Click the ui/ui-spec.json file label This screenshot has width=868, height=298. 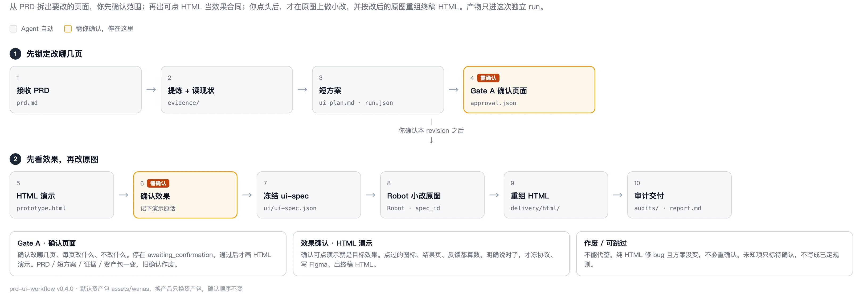point(290,208)
